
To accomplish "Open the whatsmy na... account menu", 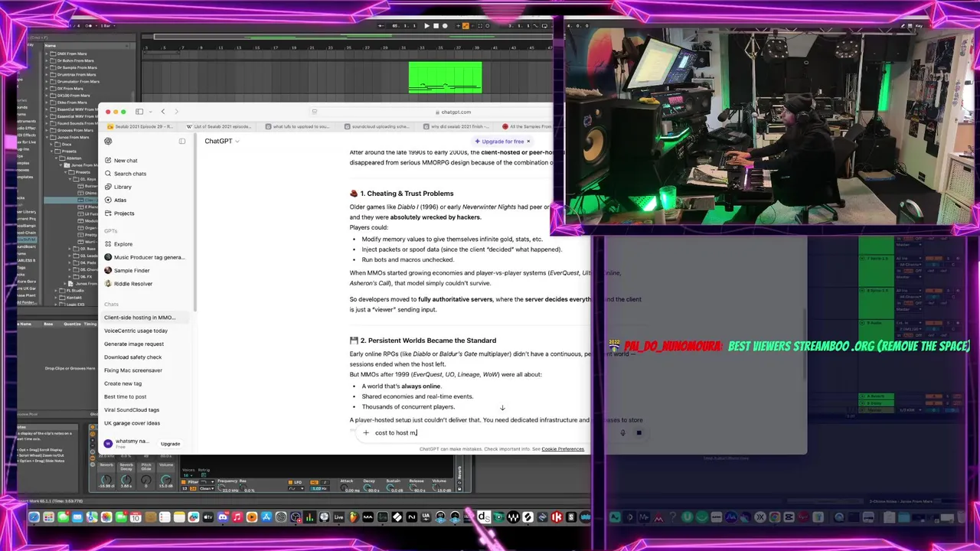I will coord(129,443).
